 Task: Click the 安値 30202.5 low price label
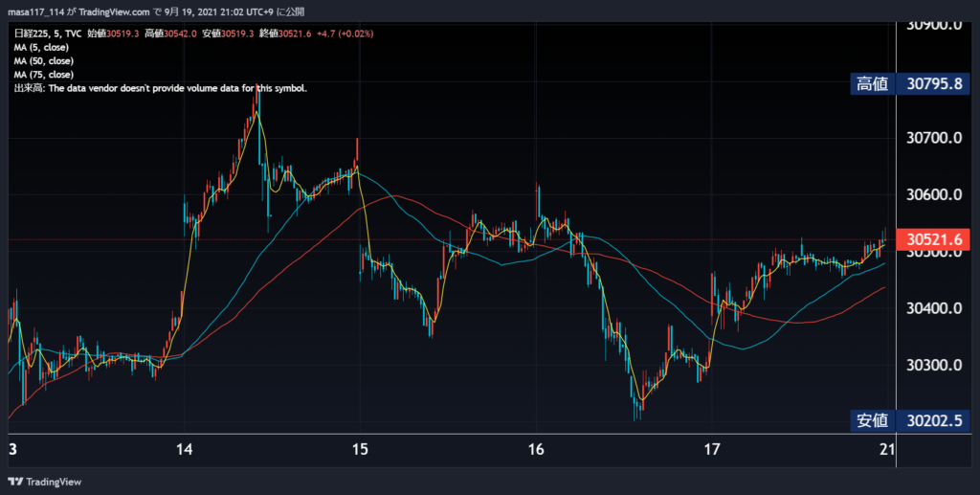click(x=910, y=420)
